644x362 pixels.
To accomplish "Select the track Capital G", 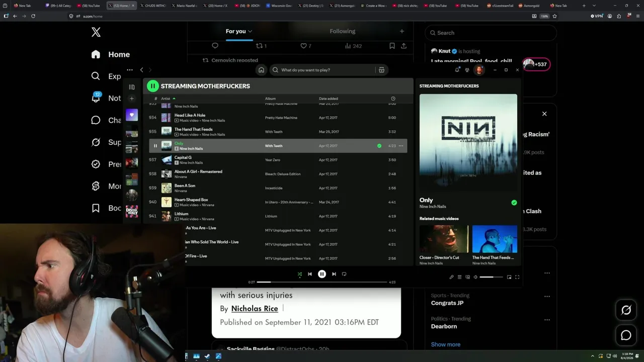I will pos(183,157).
